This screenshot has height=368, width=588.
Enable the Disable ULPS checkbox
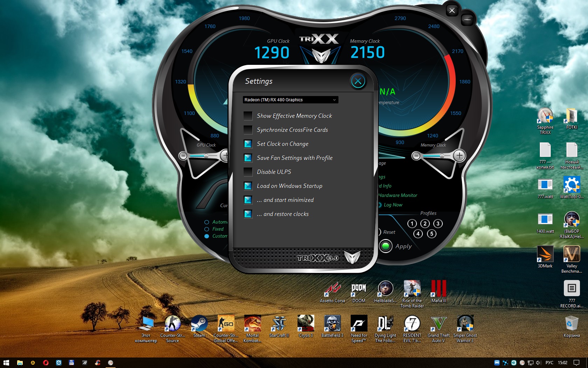[248, 172]
